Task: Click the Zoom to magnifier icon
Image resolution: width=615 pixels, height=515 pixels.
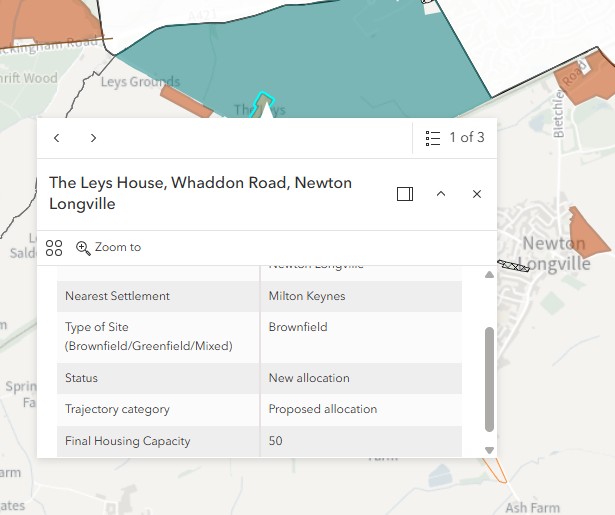Action: tap(83, 248)
